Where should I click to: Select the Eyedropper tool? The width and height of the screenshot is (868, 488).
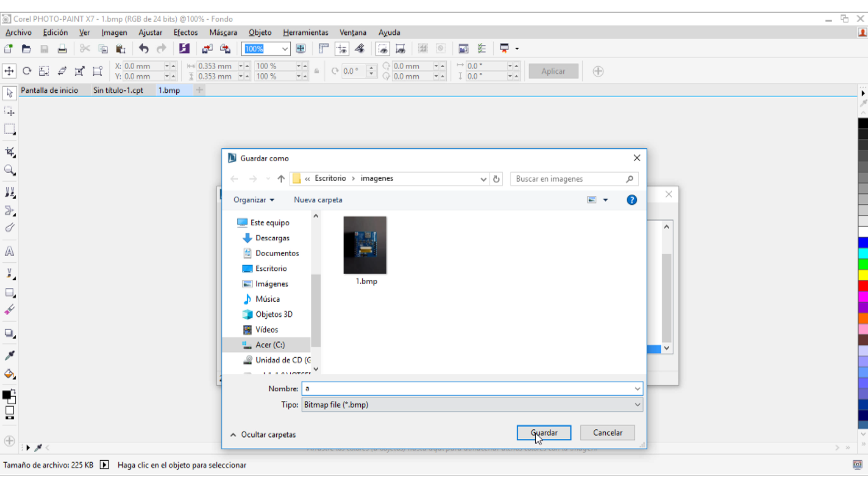[x=9, y=356]
